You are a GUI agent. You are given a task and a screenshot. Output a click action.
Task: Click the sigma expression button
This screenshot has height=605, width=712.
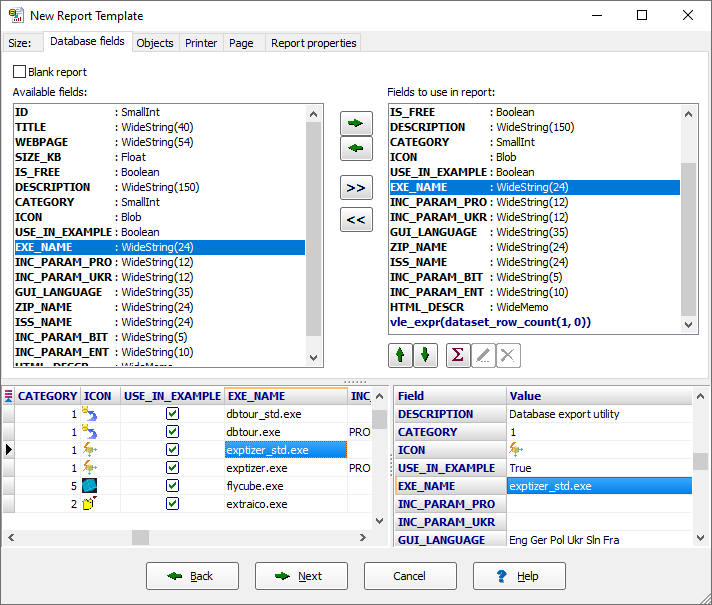click(x=458, y=355)
